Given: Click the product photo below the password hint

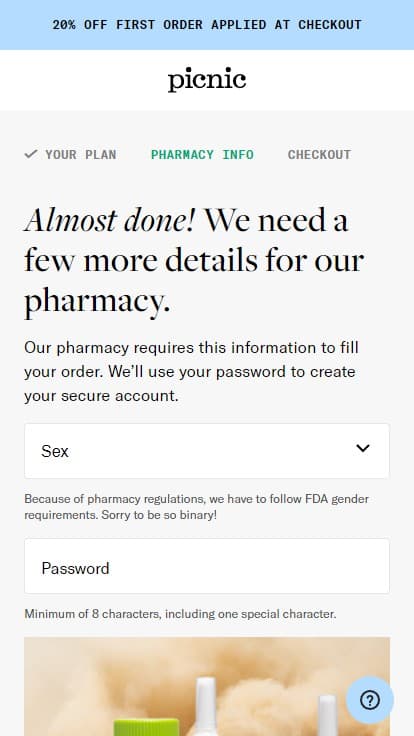Looking at the screenshot, I should pyautogui.click(x=207, y=686).
